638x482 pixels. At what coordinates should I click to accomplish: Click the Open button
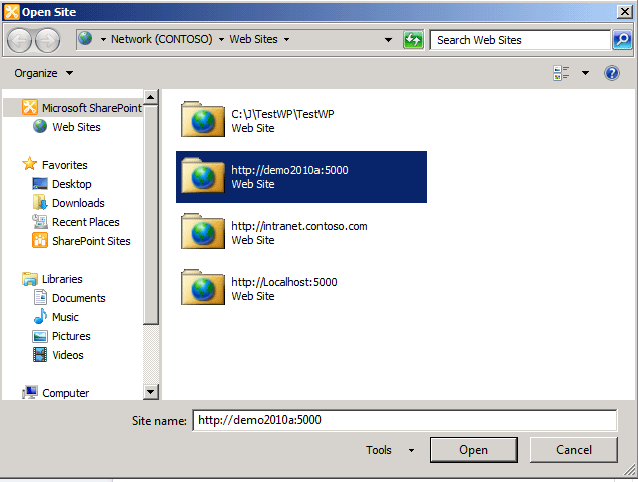click(474, 450)
